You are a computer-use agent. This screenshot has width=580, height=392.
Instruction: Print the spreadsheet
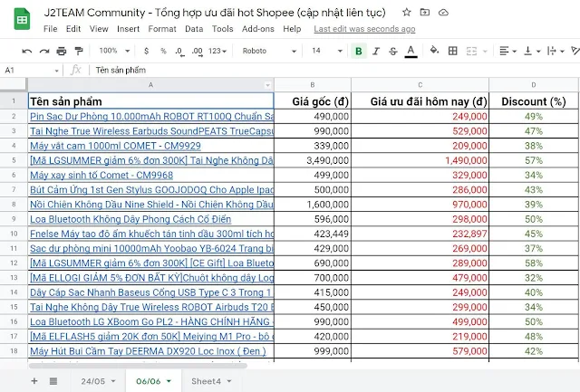(x=62, y=51)
